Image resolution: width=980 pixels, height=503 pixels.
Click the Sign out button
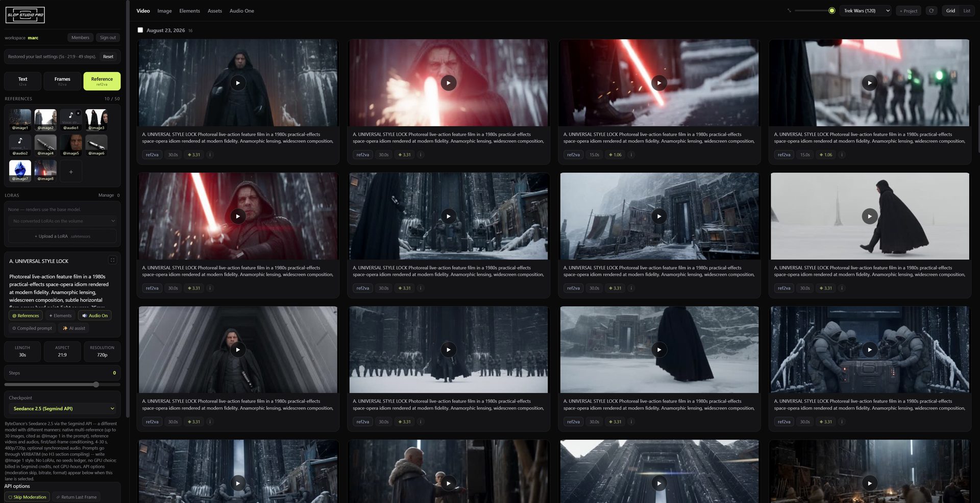(x=108, y=37)
